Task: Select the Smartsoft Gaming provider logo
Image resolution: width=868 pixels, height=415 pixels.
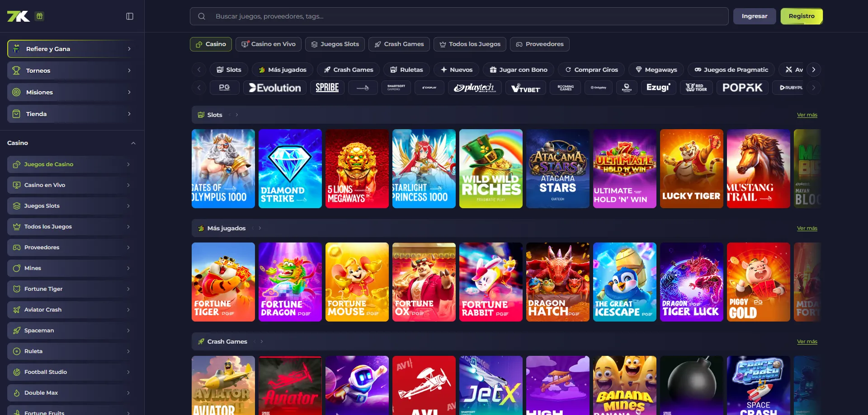Action: pos(396,88)
